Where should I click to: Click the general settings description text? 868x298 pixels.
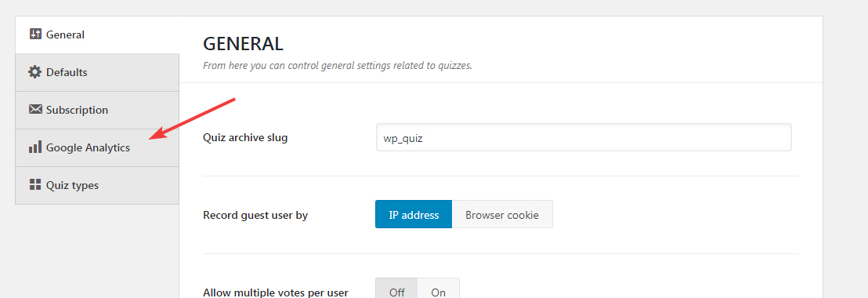pyautogui.click(x=337, y=65)
